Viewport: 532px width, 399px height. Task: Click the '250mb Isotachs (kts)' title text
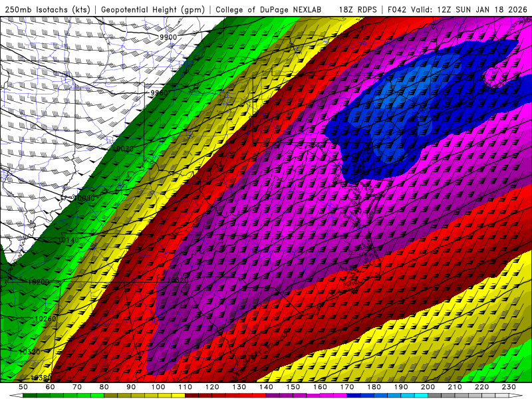click(47, 9)
